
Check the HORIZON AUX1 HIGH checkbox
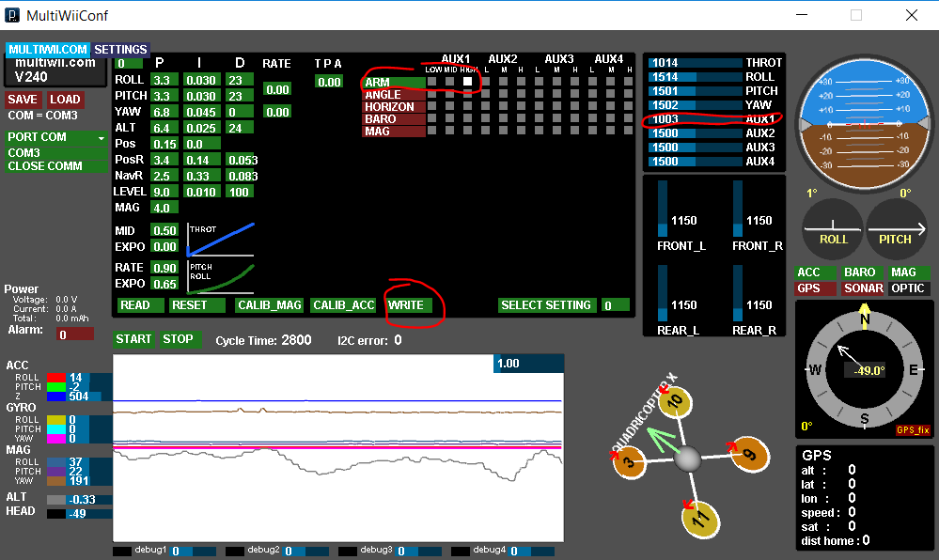point(468,106)
